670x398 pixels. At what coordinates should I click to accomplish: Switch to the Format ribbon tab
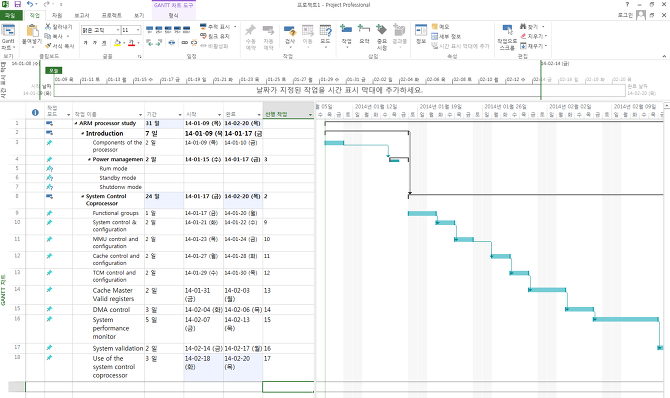coord(173,15)
